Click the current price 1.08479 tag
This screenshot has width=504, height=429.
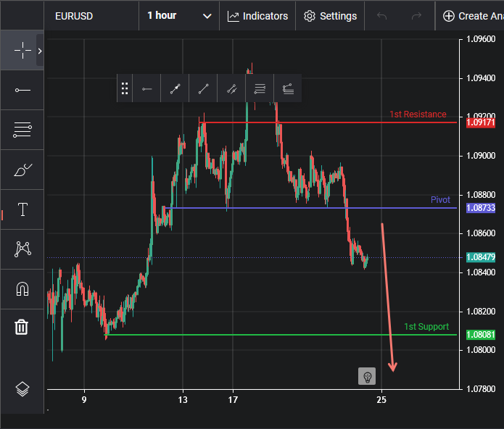click(481, 257)
